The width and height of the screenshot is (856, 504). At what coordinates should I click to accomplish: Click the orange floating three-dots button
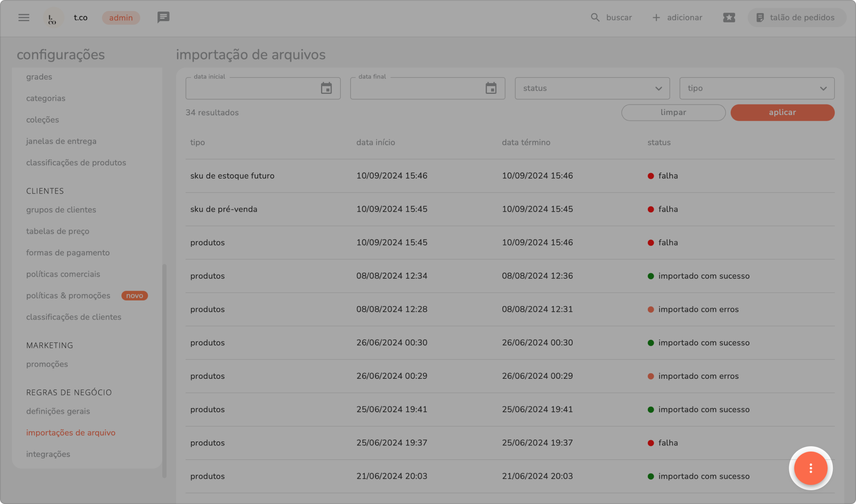pyautogui.click(x=810, y=468)
